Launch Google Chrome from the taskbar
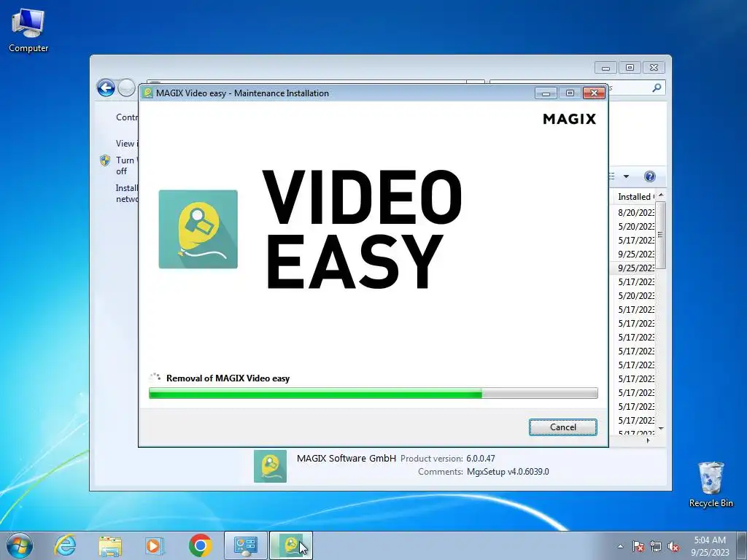 tap(200, 545)
